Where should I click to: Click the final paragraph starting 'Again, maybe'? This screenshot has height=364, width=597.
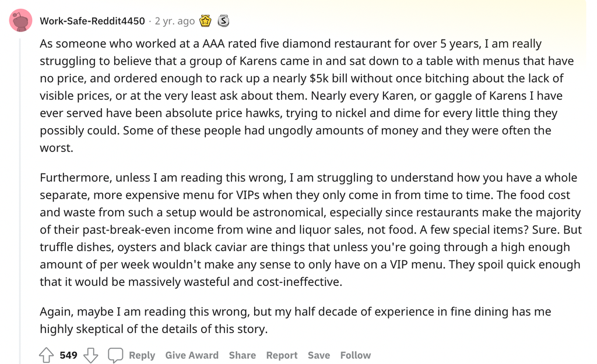[296, 320]
